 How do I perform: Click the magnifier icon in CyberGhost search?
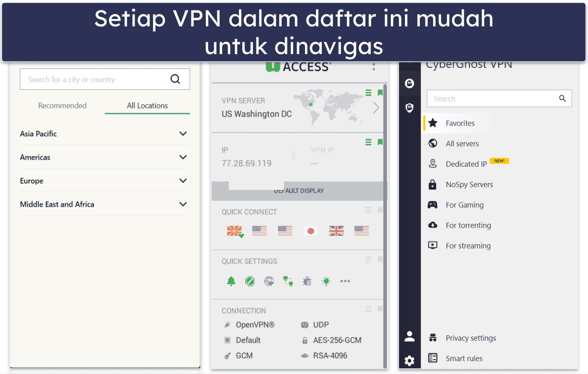click(x=562, y=99)
